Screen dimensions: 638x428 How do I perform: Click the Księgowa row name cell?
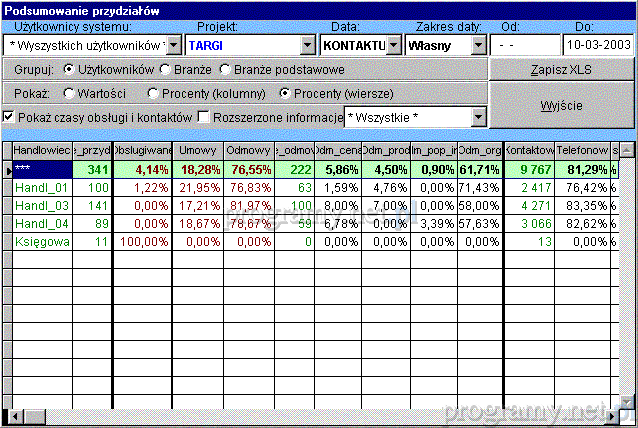click(x=41, y=241)
